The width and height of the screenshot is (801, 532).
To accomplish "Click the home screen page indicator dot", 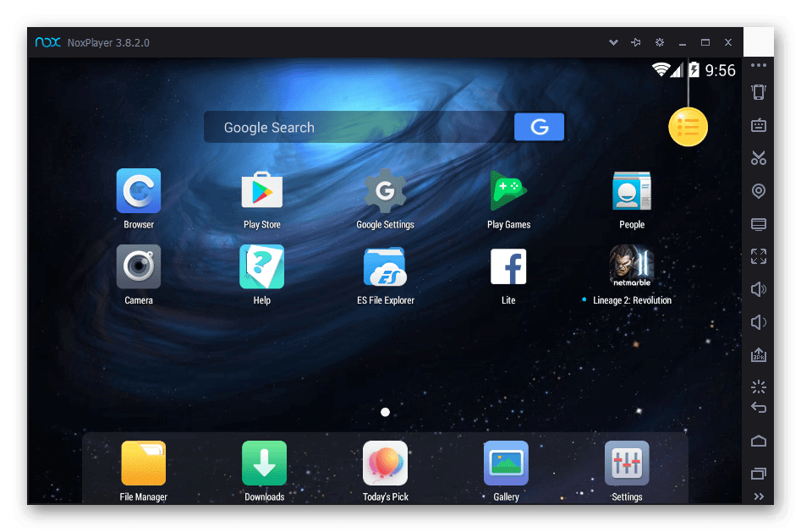I will [385, 412].
